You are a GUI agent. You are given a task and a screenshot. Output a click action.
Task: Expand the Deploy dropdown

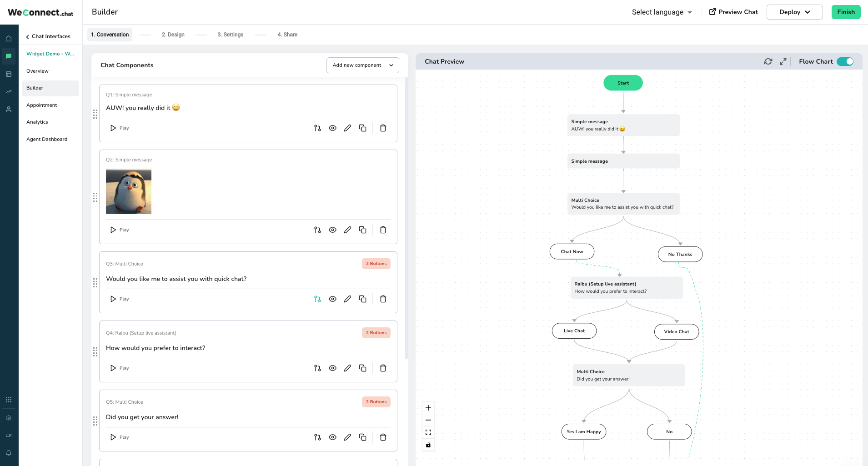[794, 12]
